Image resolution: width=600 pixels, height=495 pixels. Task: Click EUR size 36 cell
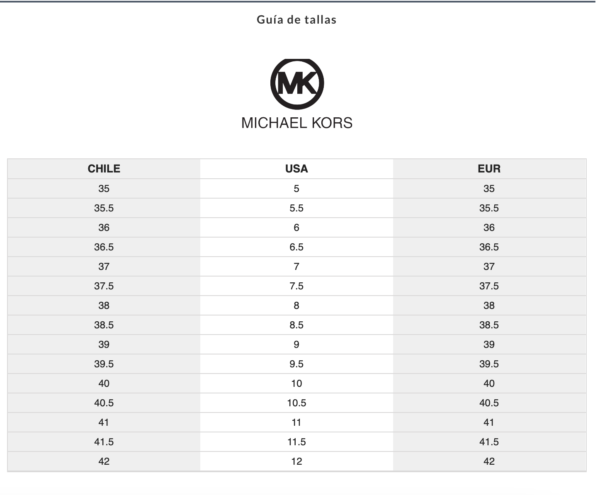pos(489,228)
